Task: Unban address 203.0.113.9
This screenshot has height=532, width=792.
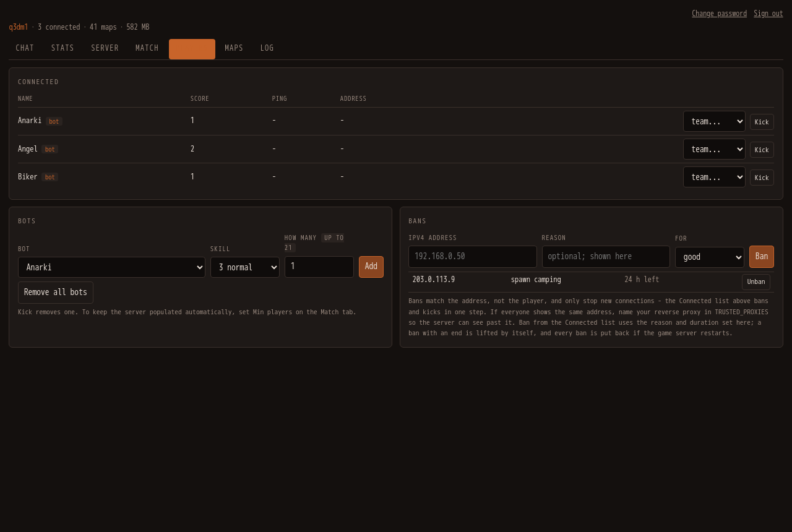Action: coord(756,282)
